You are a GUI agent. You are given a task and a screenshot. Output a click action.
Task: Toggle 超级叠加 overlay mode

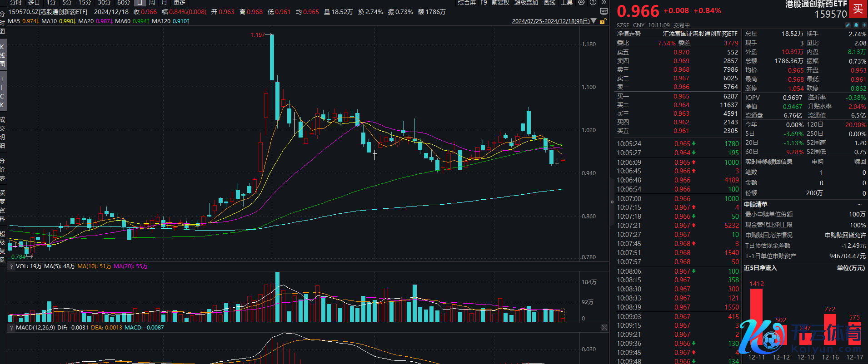526,2
